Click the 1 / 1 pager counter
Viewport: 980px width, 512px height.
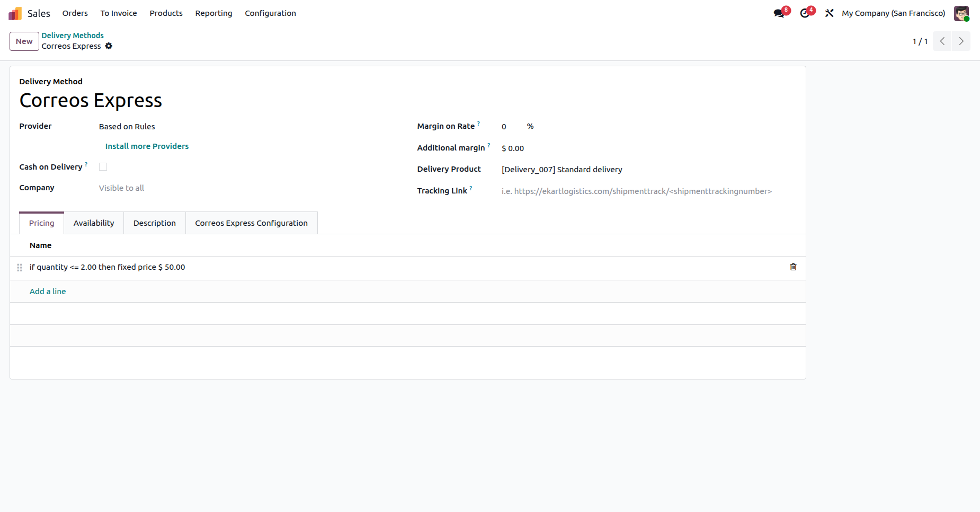pos(920,41)
